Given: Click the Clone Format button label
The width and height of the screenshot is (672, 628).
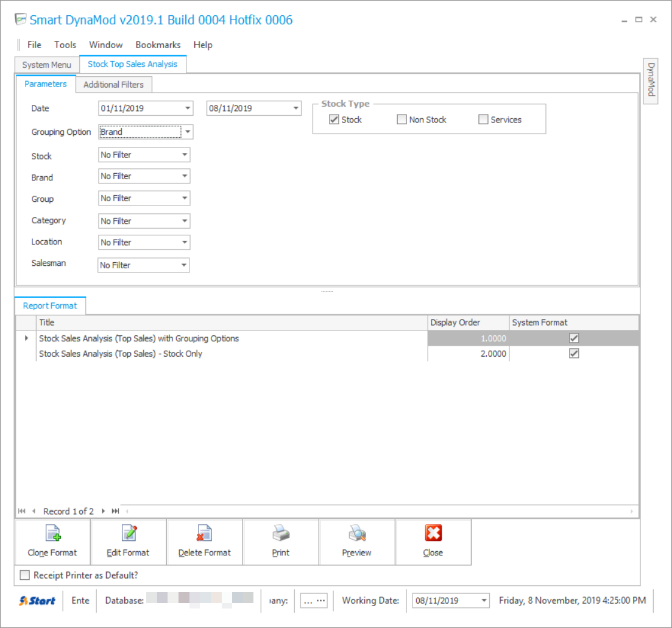Looking at the screenshot, I should click(52, 552).
